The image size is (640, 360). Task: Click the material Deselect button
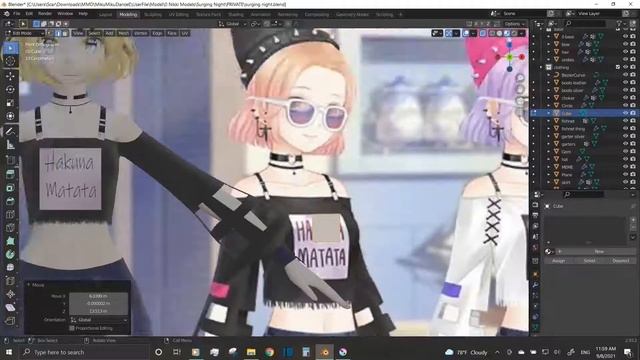point(620,261)
